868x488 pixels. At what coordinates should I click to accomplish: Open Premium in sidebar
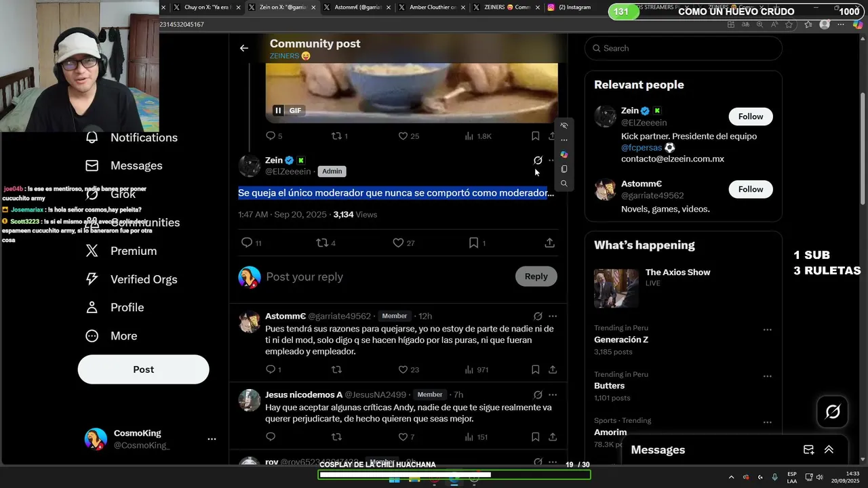click(121, 251)
